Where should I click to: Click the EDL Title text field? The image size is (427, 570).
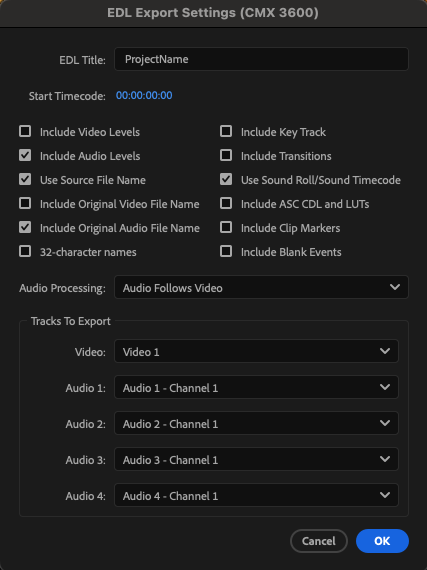261,59
